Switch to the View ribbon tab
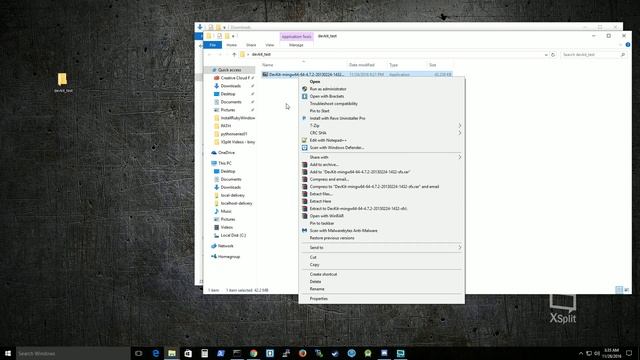This screenshot has height=360, width=640. click(x=269, y=45)
